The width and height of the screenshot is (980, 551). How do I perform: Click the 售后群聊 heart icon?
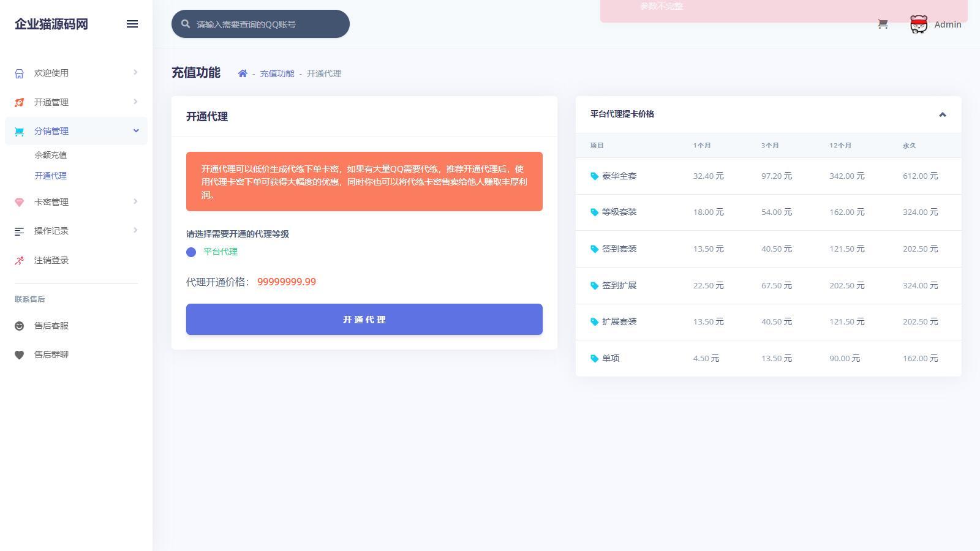click(20, 355)
